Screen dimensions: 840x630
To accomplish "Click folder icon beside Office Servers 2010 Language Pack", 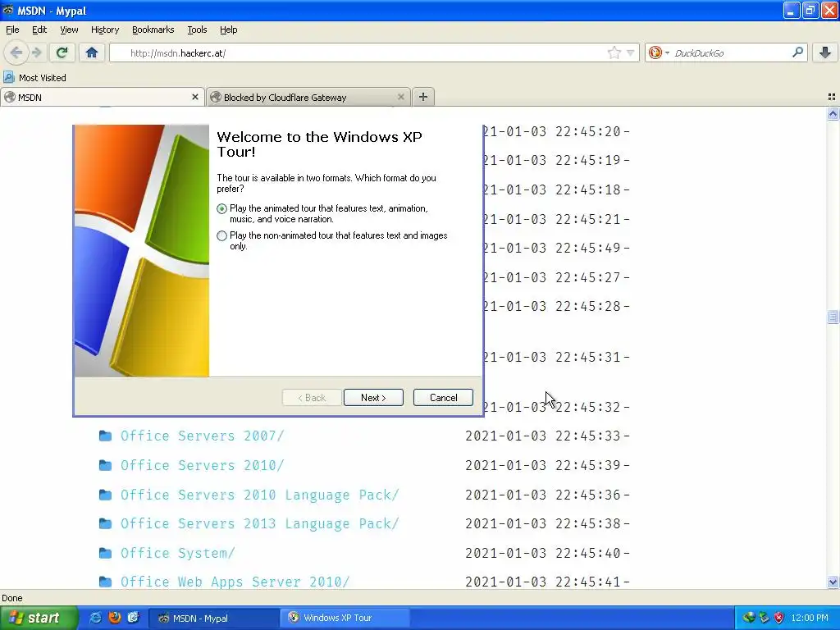I will 106,495.
